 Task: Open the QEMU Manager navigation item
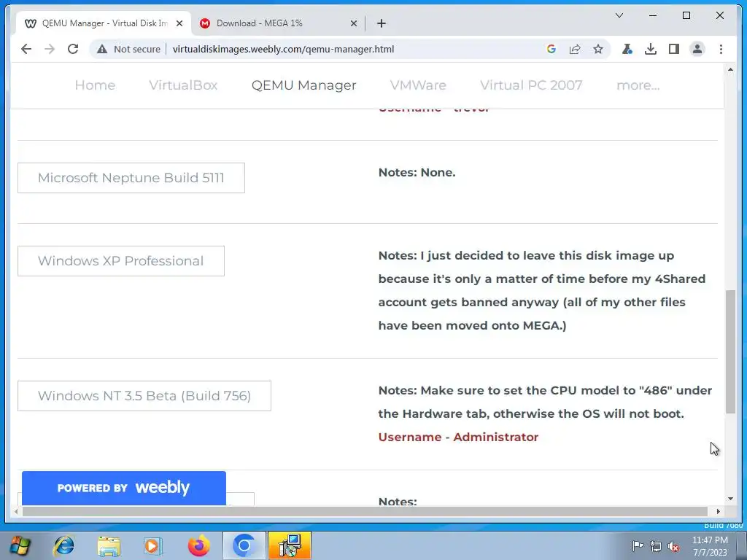303,85
